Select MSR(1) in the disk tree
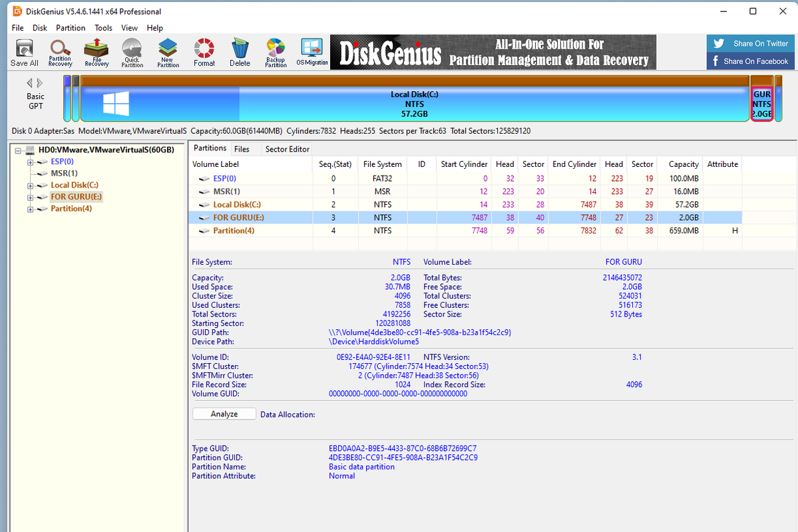Viewport: 798px width, 532px height. (64, 174)
